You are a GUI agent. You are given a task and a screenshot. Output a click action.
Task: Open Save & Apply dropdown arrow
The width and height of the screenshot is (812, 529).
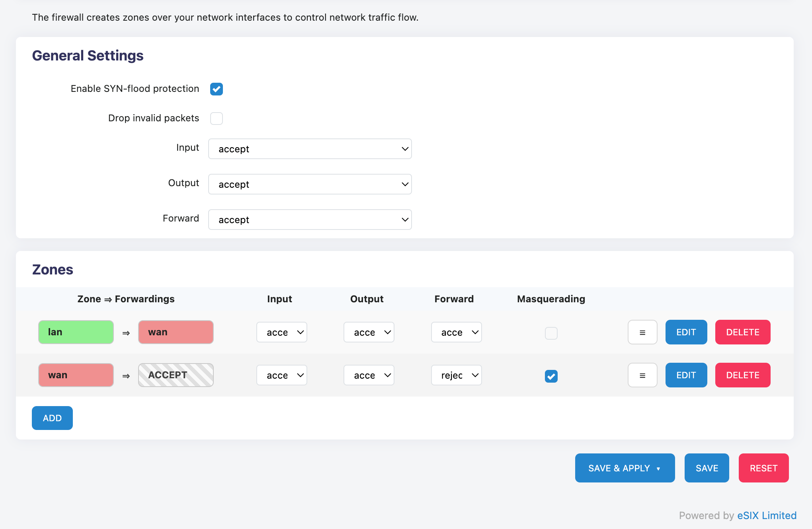pos(658,469)
